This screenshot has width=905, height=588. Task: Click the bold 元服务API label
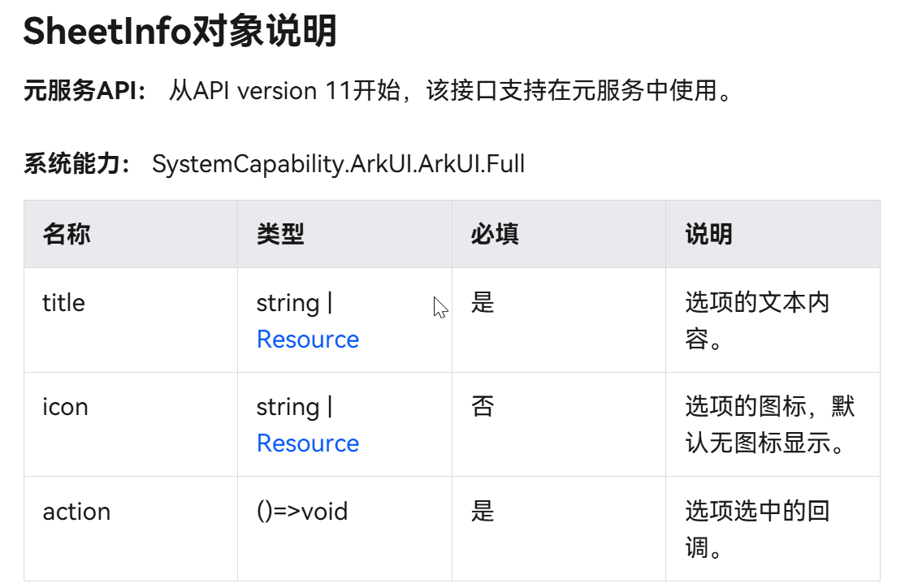(x=84, y=91)
